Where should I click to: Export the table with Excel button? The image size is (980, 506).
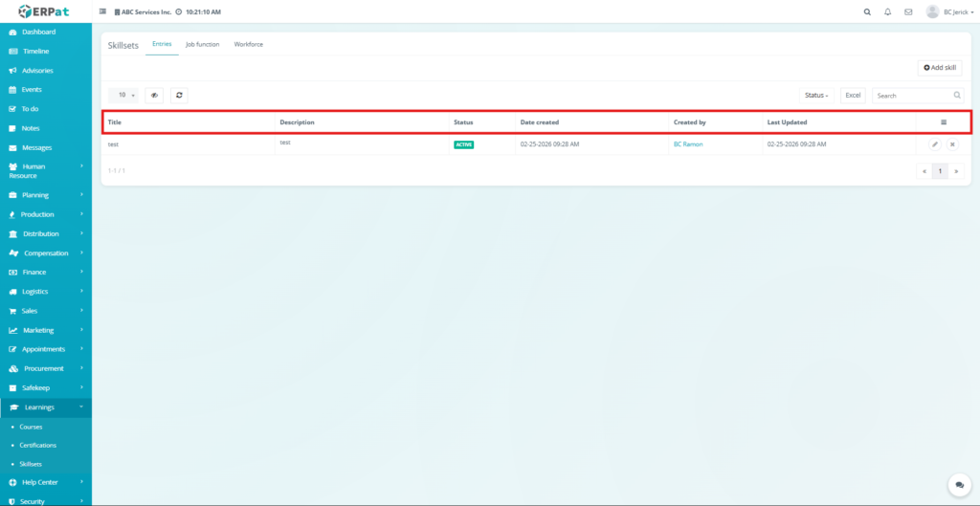853,96
